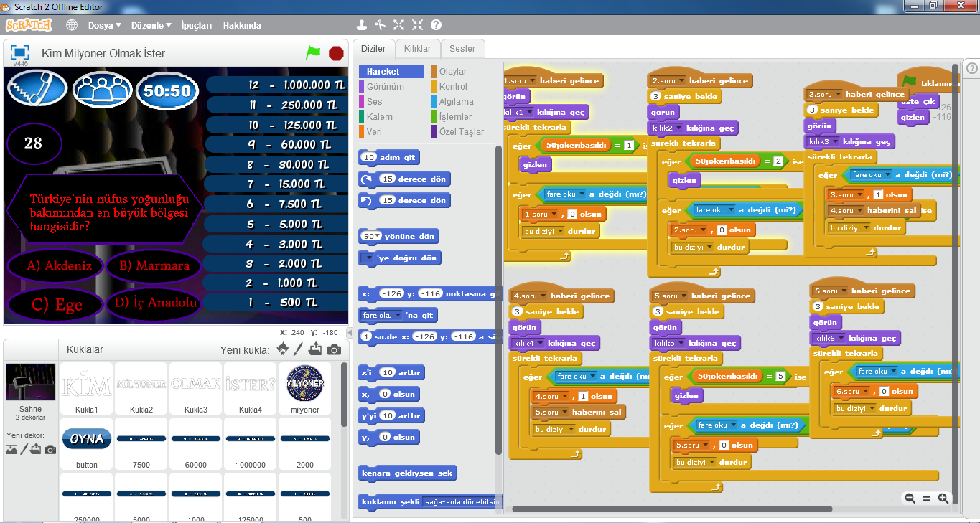Image resolution: width=980 pixels, height=523 pixels.
Task: Select the Delete scissors tool in the toolbar
Action: coord(381,25)
